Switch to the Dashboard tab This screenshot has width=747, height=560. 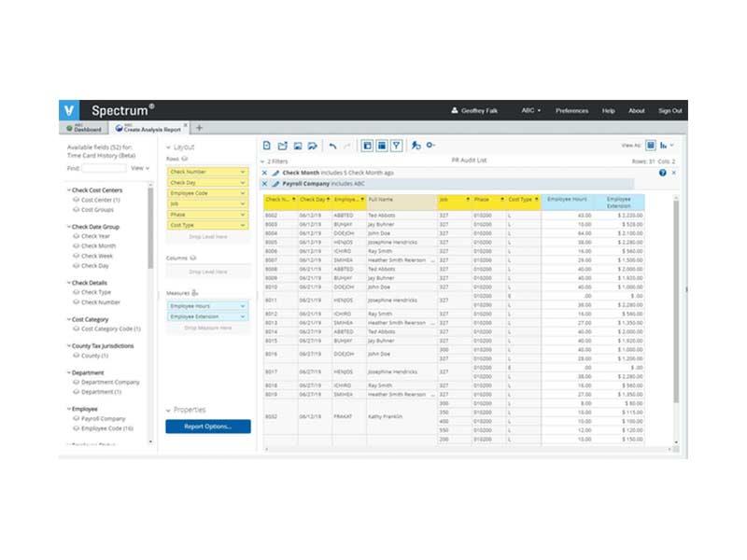[84, 129]
